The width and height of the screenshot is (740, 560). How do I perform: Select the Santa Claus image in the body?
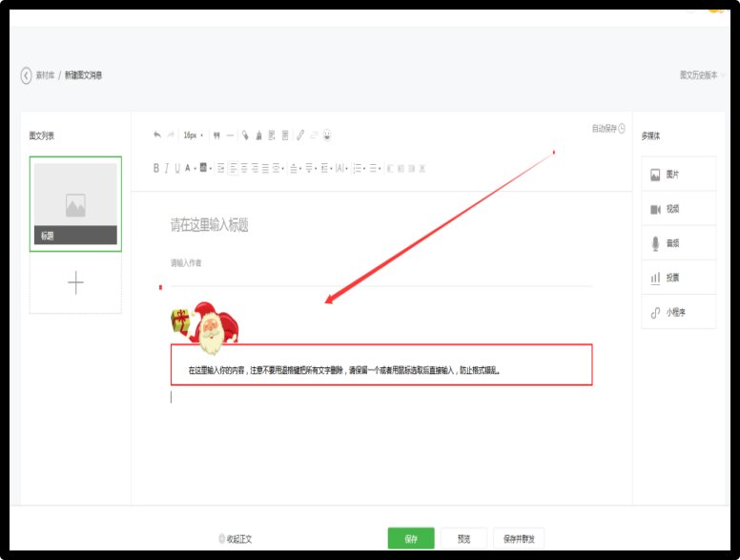tap(205, 327)
